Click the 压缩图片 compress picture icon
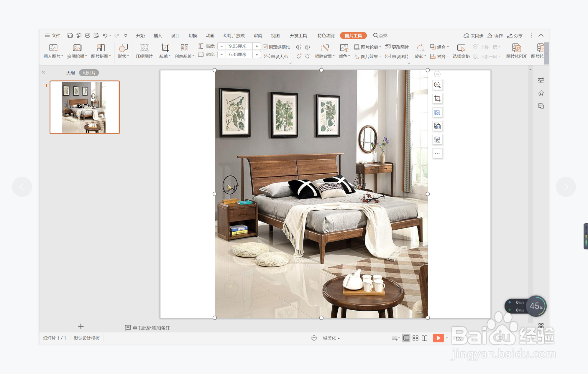The height and width of the screenshot is (374, 588). (x=144, y=51)
